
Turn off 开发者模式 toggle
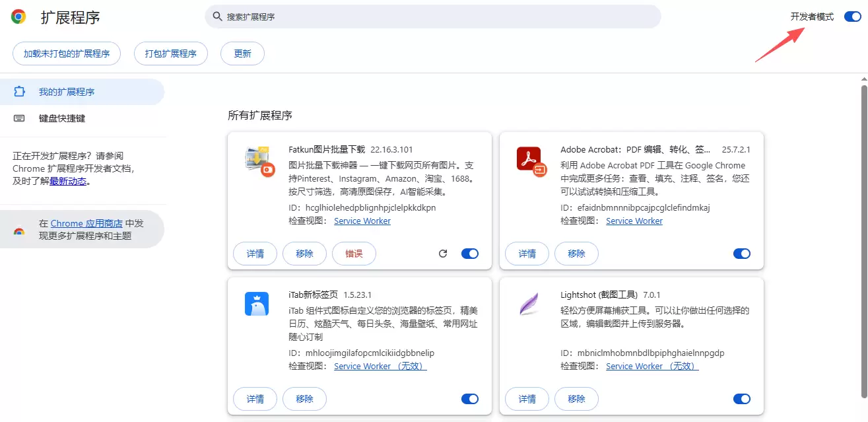852,17
